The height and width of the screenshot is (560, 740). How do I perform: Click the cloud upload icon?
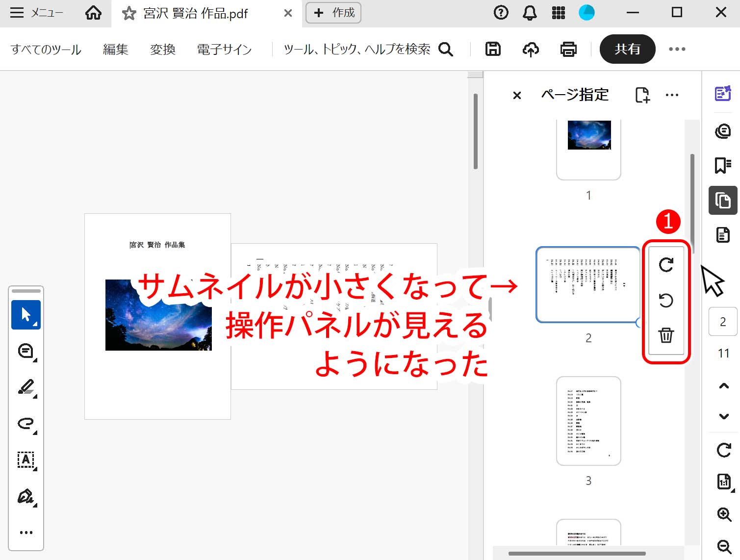[x=531, y=49]
